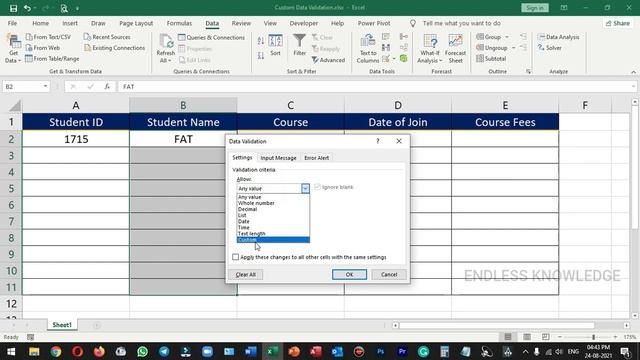Select List in the Allow list
This screenshot has height=360, width=640.
[273, 215]
